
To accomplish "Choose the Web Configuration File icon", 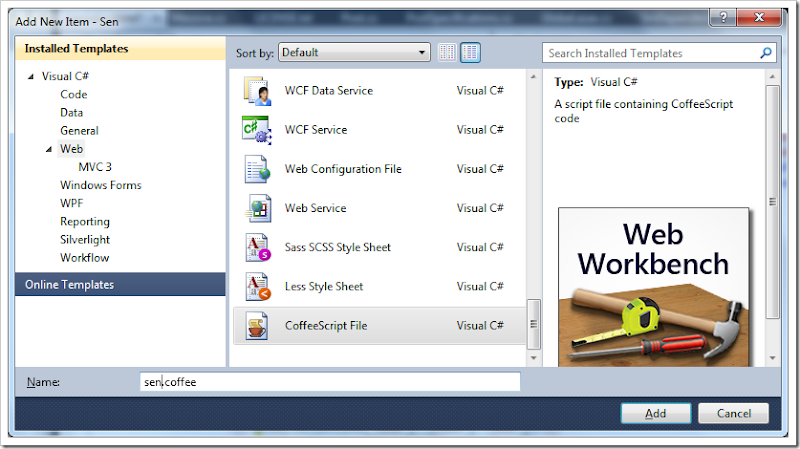I will click(257, 169).
